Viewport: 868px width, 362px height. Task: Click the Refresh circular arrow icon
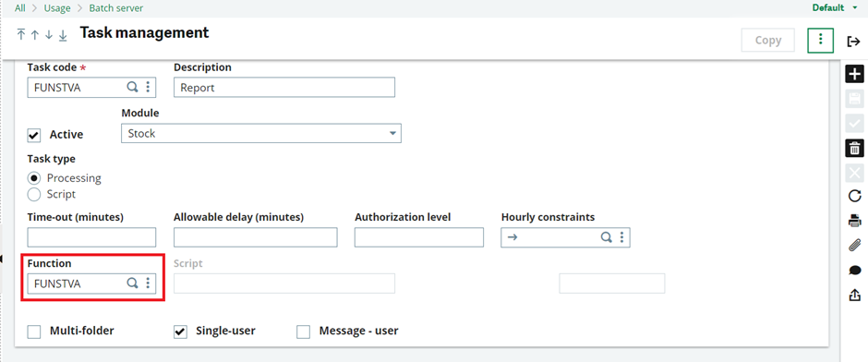(855, 196)
